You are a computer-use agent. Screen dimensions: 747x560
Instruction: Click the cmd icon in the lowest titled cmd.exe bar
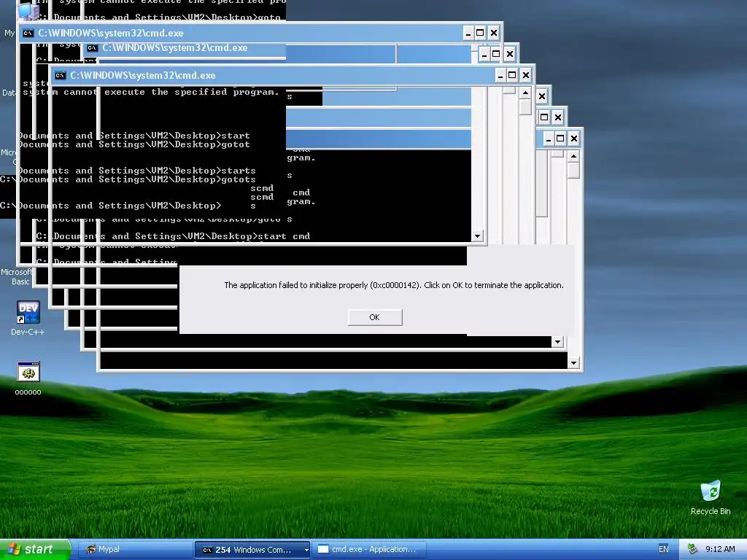[x=60, y=75]
